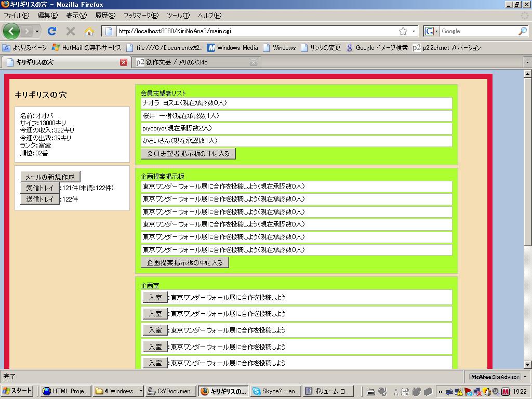Viewport: 532px width, 399px height.
Task: Click the last 入室 button in 企画室
Action: (x=155, y=363)
